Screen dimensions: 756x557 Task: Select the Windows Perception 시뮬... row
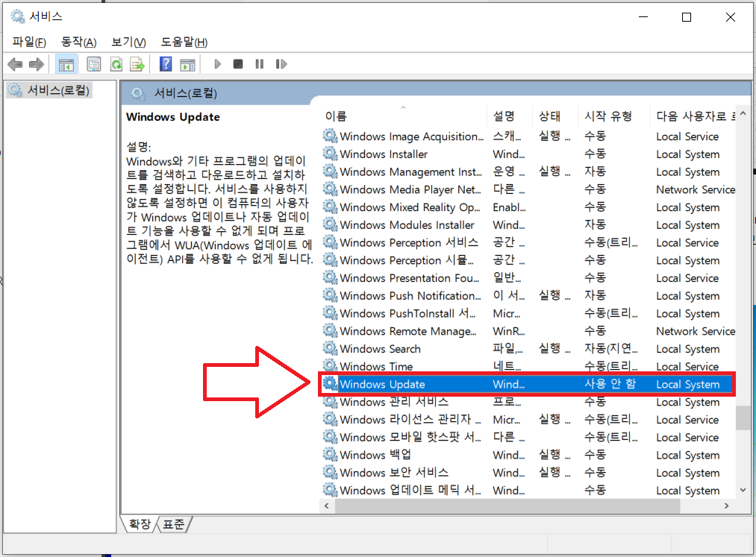click(x=528, y=260)
